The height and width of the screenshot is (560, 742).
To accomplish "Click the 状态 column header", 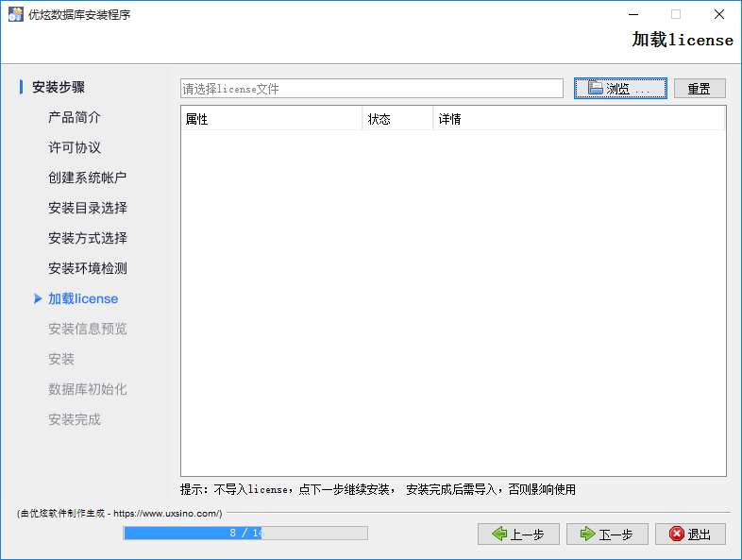I will tap(396, 119).
